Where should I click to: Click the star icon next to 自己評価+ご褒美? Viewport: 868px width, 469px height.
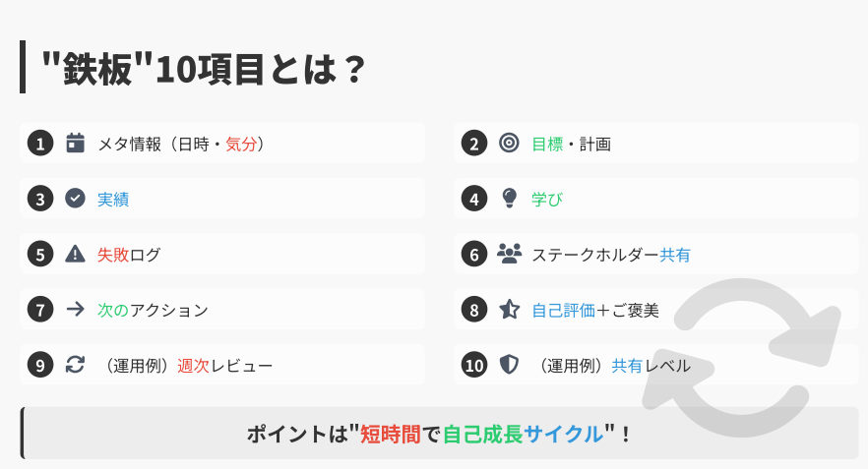click(509, 309)
